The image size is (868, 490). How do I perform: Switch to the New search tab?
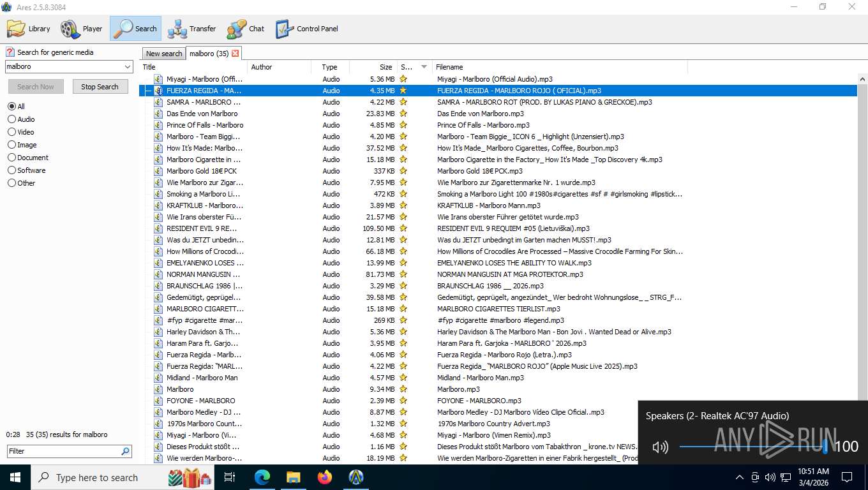pyautogui.click(x=164, y=54)
